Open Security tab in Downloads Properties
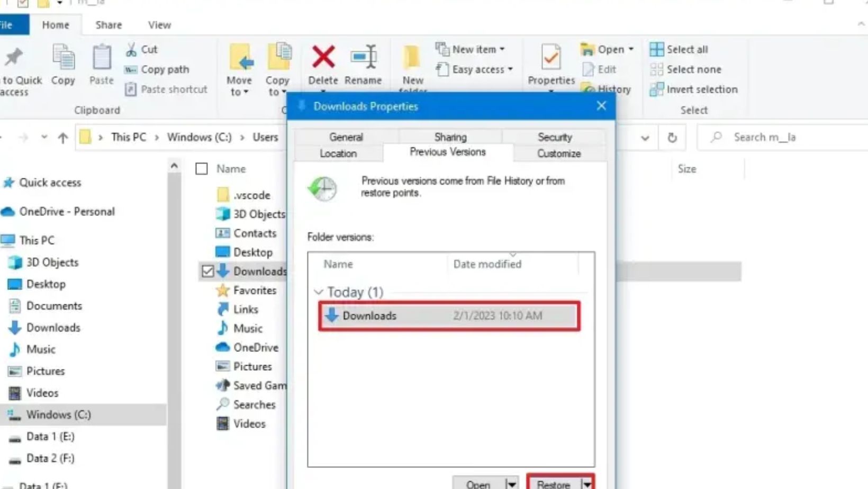868x489 pixels. tap(555, 137)
